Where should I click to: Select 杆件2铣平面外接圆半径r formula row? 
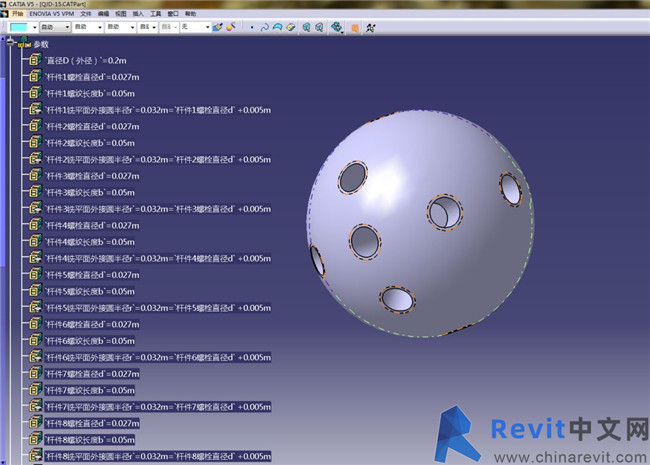coord(158,160)
